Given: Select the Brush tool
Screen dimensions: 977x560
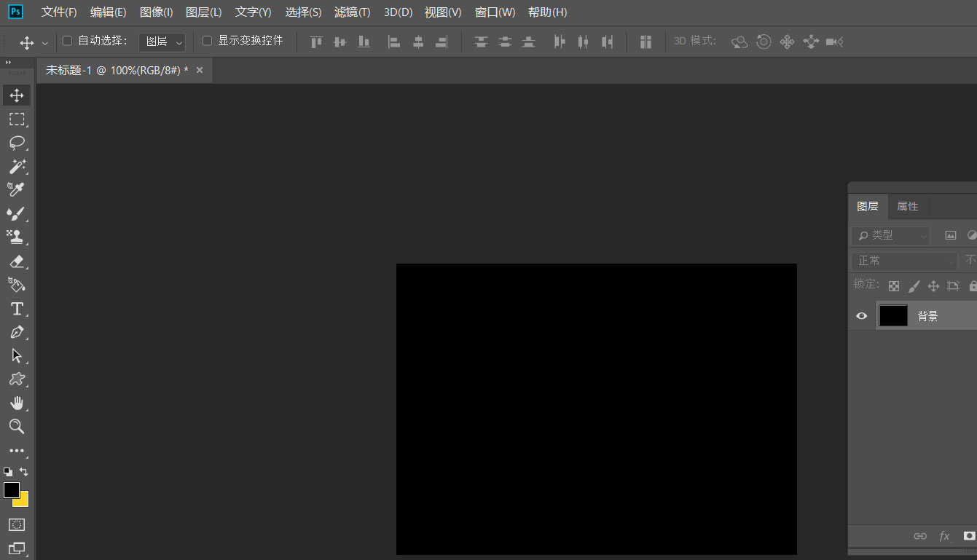Looking at the screenshot, I should click(x=16, y=213).
